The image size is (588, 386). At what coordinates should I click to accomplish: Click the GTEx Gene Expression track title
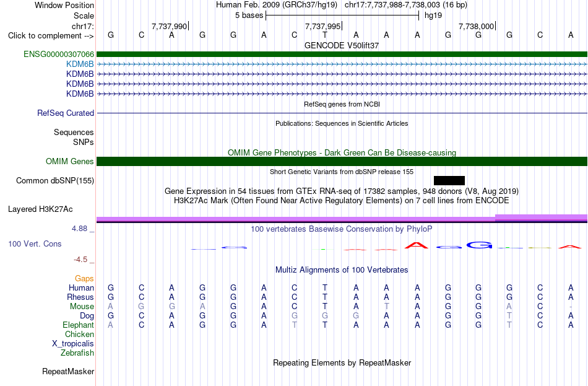tap(342, 191)
